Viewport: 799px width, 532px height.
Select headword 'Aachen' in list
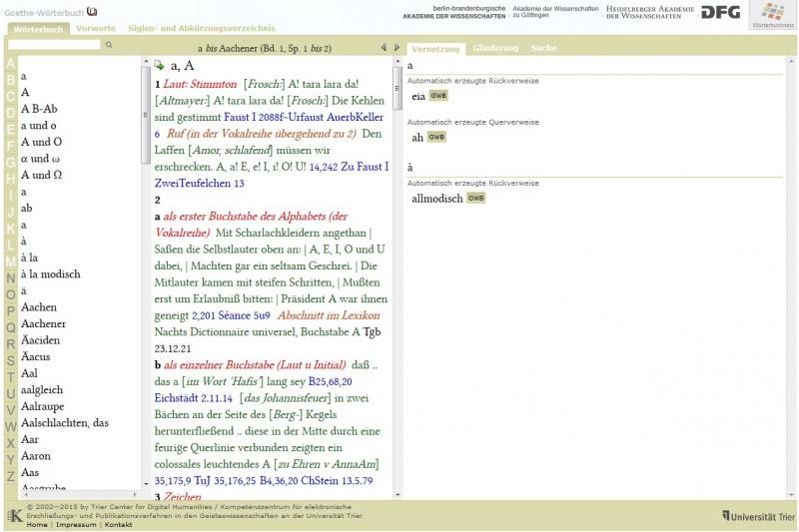pyautogui.click(x=39, y=307)
